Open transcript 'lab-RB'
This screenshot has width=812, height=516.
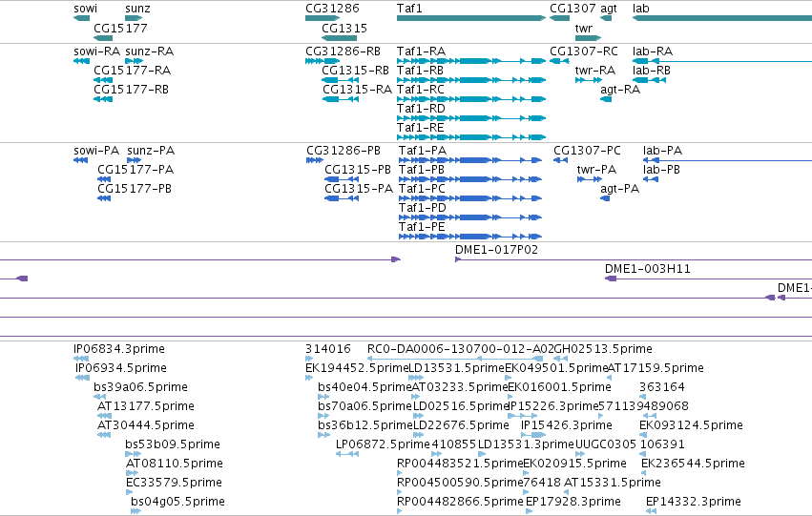652,71
